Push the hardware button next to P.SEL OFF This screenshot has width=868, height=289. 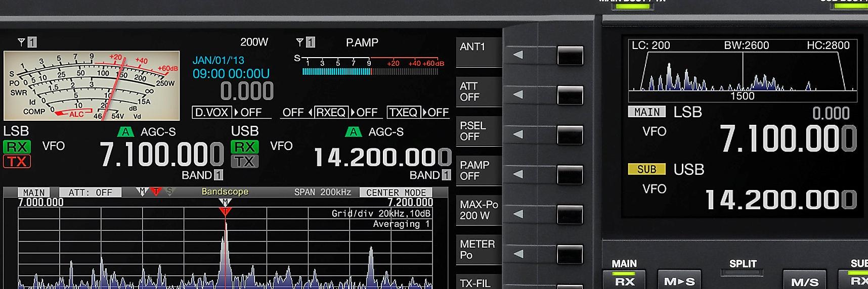(x=570, y=135)
